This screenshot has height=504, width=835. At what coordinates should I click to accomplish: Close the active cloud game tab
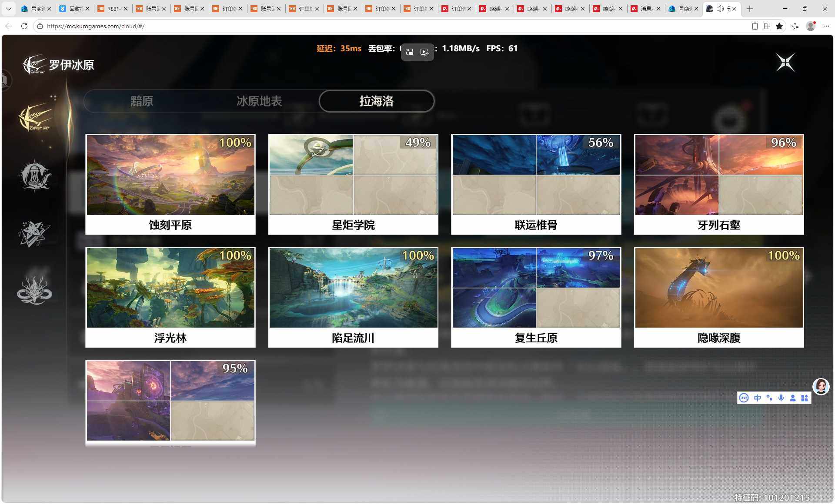tap(735, 9)
